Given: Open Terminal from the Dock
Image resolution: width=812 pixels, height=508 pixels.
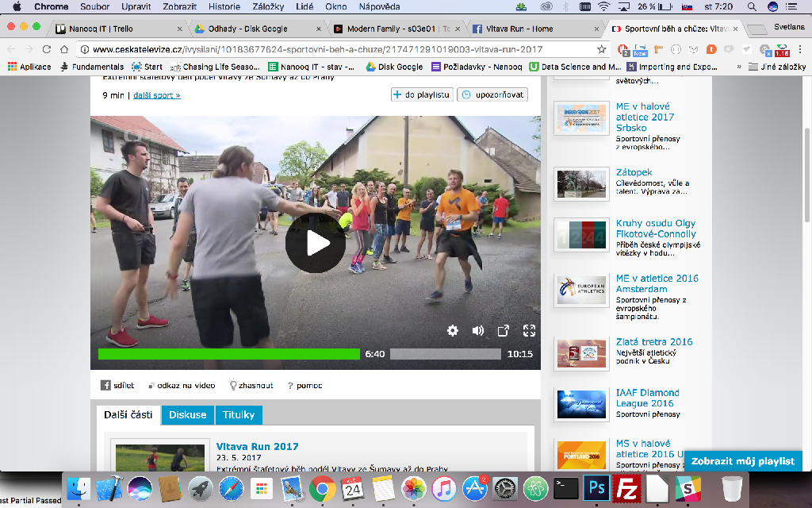Looking at the screenshot, I should 566,488.
